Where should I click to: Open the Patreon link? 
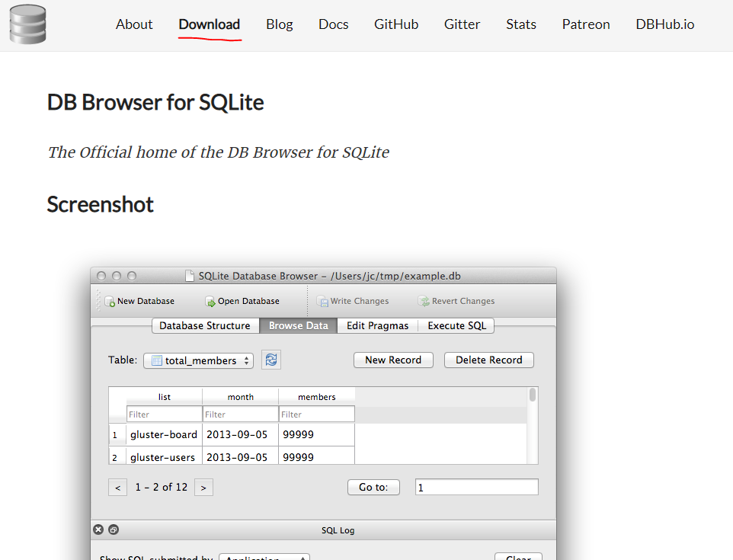coord(586,24)
